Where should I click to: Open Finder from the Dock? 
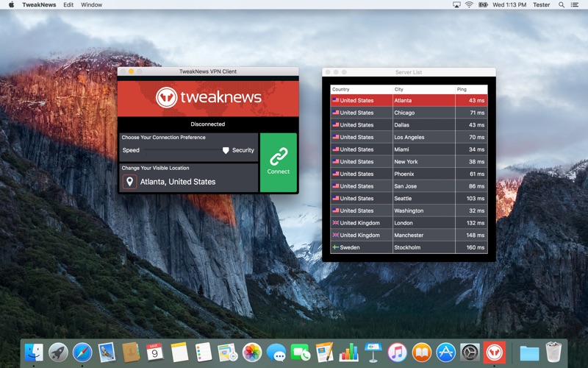pos(34,353)
